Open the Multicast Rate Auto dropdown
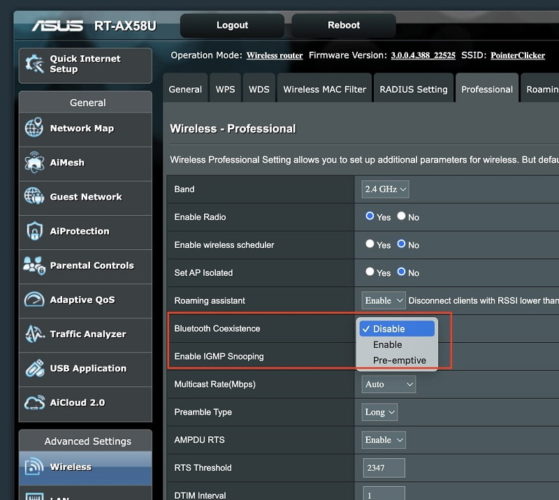 (389, 384)
